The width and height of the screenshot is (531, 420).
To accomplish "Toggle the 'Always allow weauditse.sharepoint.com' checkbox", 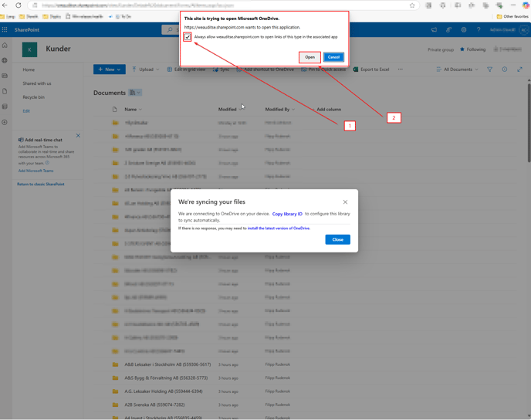I will click(x=188, y=37).
